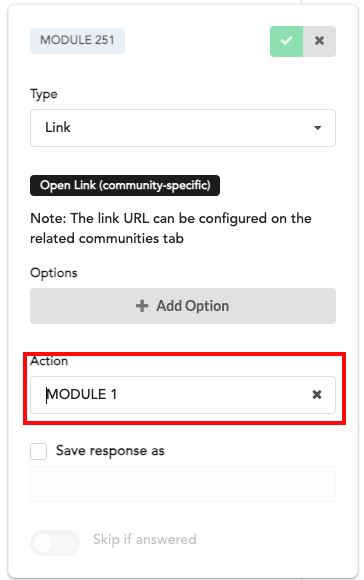Viewport: 364px width, 580px height.
Task: Click the Options section label
Action: point(54,273)
